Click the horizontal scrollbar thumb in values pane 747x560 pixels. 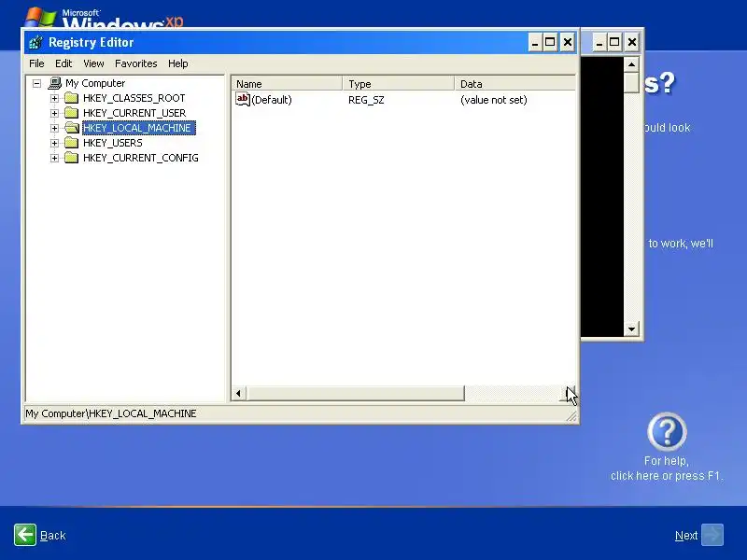pos(356,393)
